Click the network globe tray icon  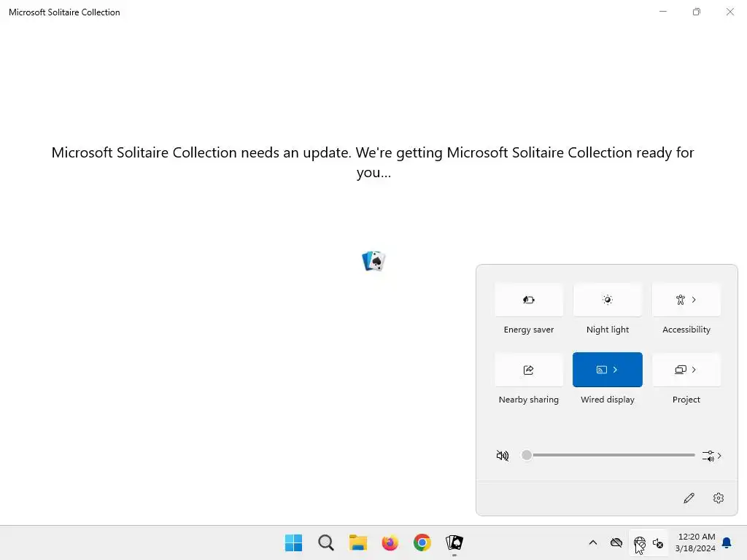click(x=639, y=542)
